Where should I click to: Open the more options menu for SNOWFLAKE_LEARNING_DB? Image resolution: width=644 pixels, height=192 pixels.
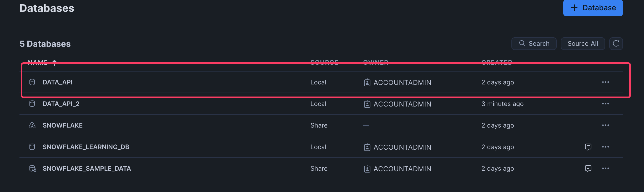(605, 147)
